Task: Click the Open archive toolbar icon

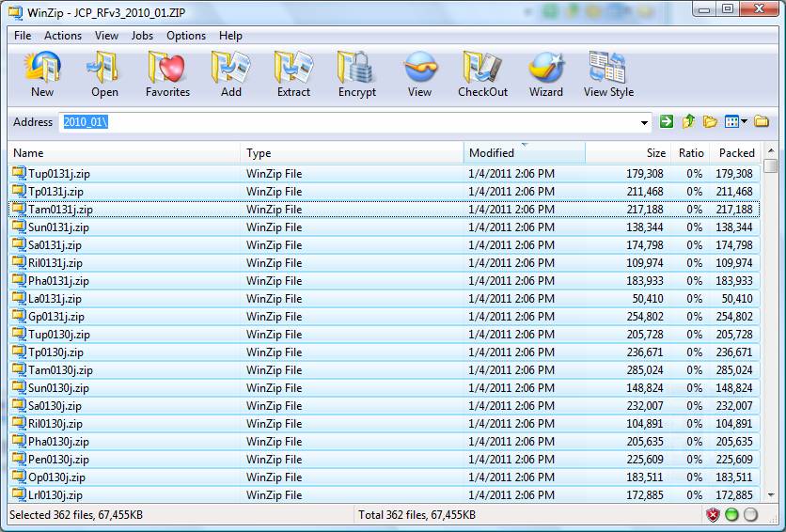Action: point(104,68)
